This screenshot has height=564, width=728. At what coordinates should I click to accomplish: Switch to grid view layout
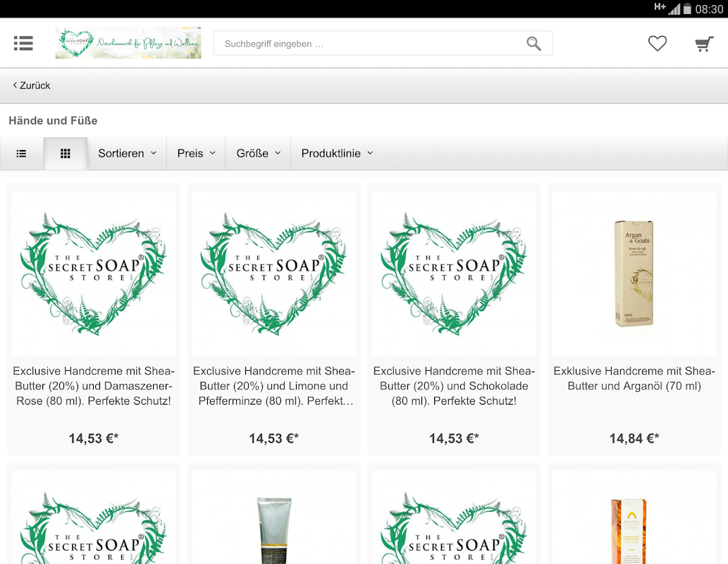[x=66, y=153]
